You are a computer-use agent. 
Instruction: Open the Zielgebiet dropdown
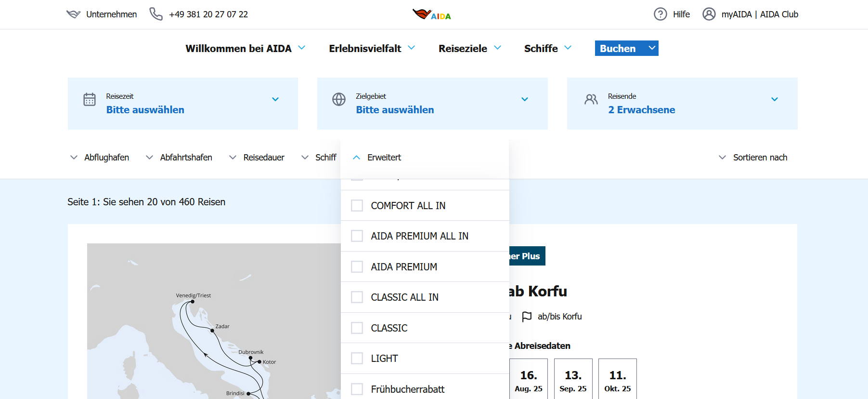tap(432, 104)
